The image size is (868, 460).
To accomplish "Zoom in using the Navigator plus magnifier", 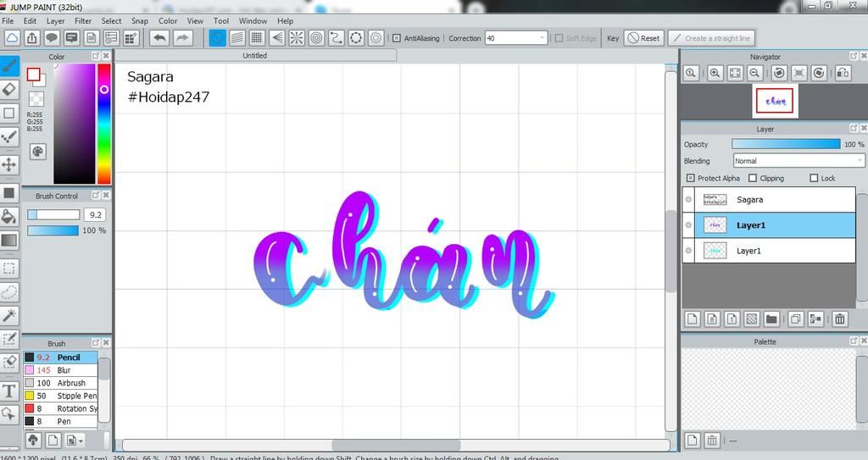I will [715, 73].
